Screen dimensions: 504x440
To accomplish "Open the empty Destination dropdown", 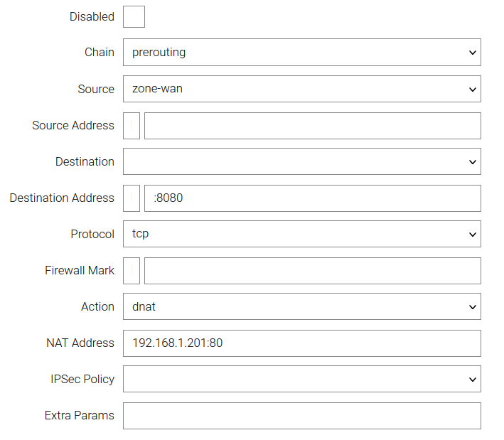I will point(301,161).
